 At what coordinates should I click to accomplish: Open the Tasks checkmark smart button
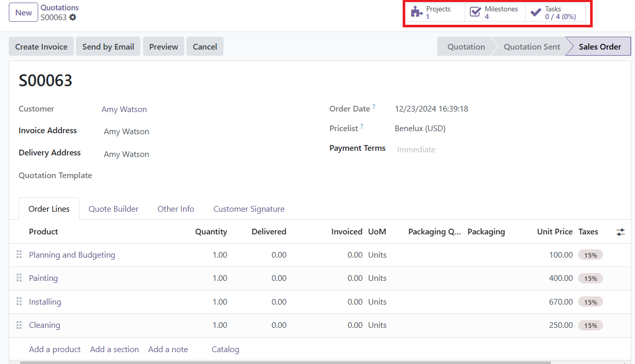coord(555,12)
